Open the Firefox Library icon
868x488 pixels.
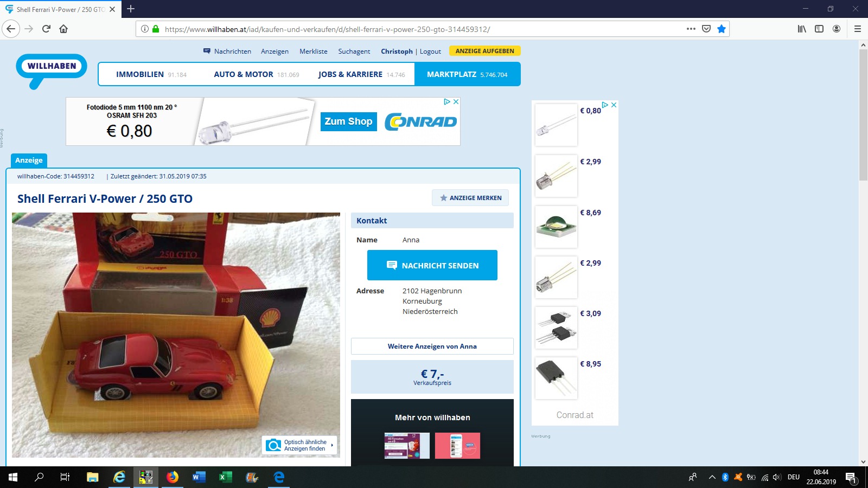tap(802, 29)
